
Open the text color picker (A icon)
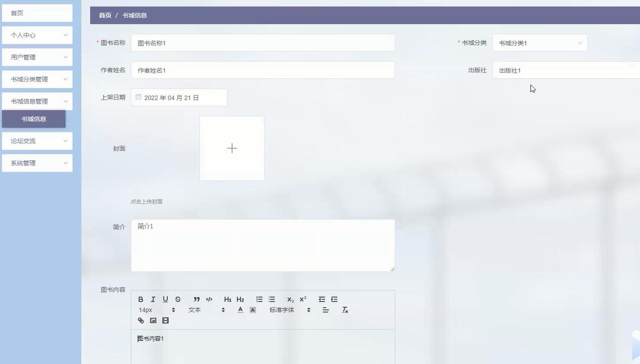(240, 310)
